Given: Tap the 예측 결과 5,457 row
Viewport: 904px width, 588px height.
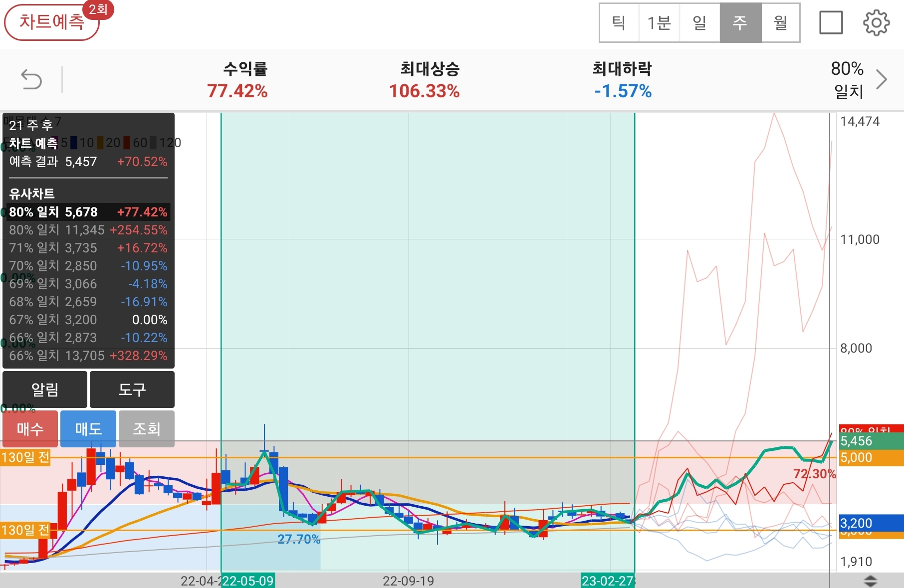Looking at the screenshot, I should coord(88,162).
